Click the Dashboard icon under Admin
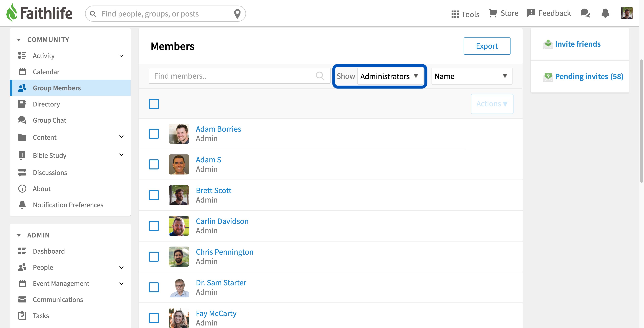This screenshot has height=328, width=644. point(22,251)
